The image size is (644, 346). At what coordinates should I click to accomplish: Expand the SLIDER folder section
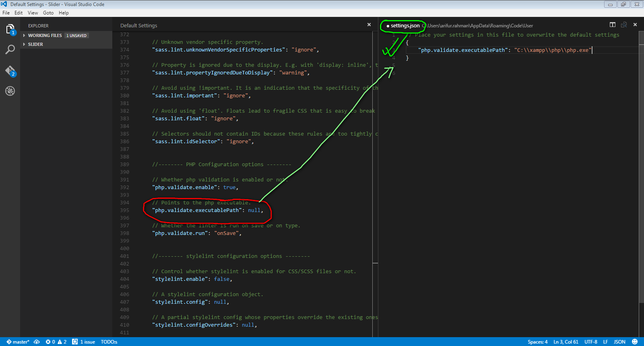(66, 44)
